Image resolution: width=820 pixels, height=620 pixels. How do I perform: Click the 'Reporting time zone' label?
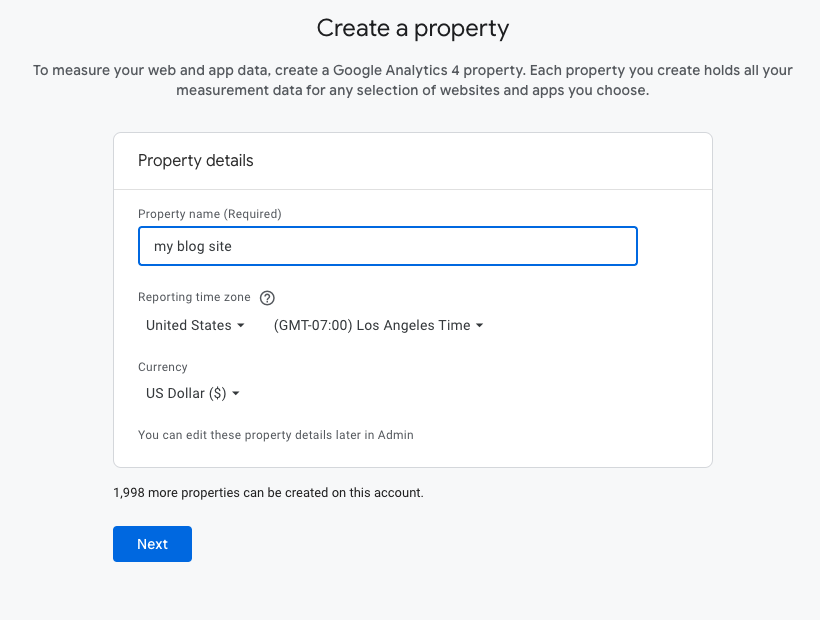click(194, 297)
